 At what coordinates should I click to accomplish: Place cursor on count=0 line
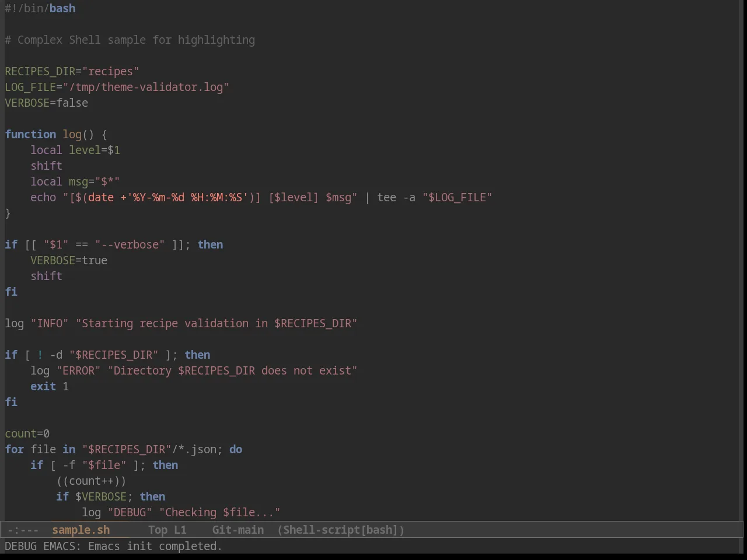(x=27, y=433)
